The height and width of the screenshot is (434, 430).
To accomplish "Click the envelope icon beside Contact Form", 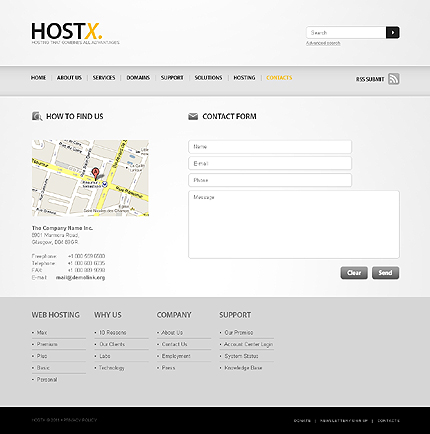I will tap(193, 116).
